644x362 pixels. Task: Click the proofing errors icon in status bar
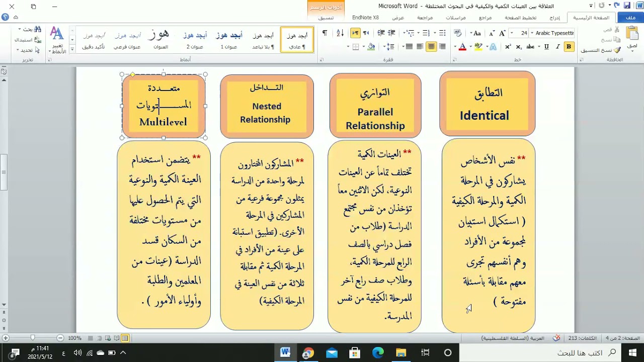556,338
